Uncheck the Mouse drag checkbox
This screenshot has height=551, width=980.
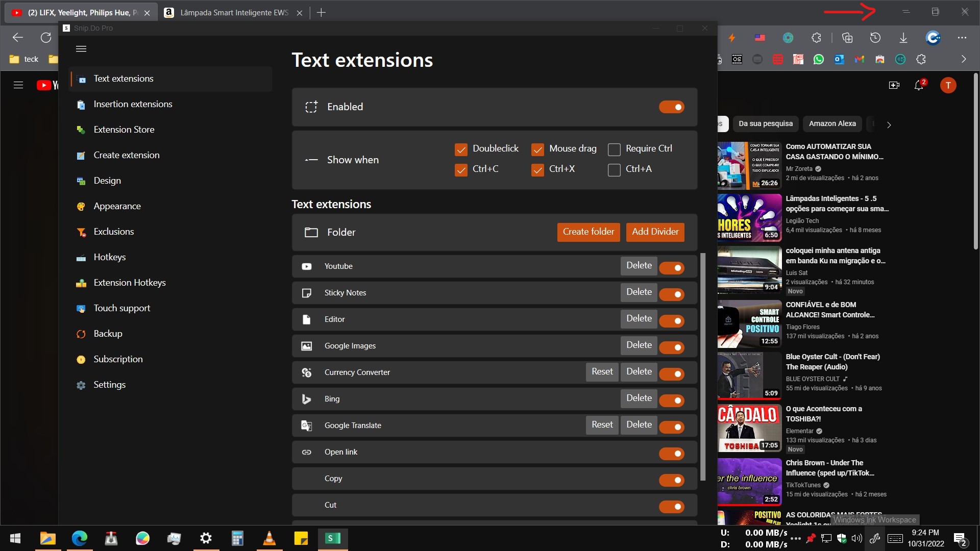point(538,149)
